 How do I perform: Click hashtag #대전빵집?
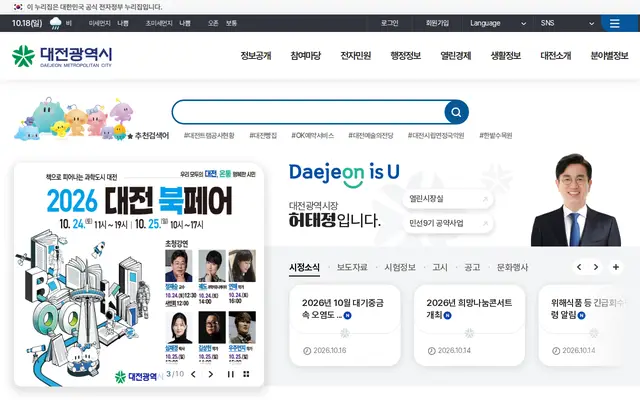click(x=263, y=136)
